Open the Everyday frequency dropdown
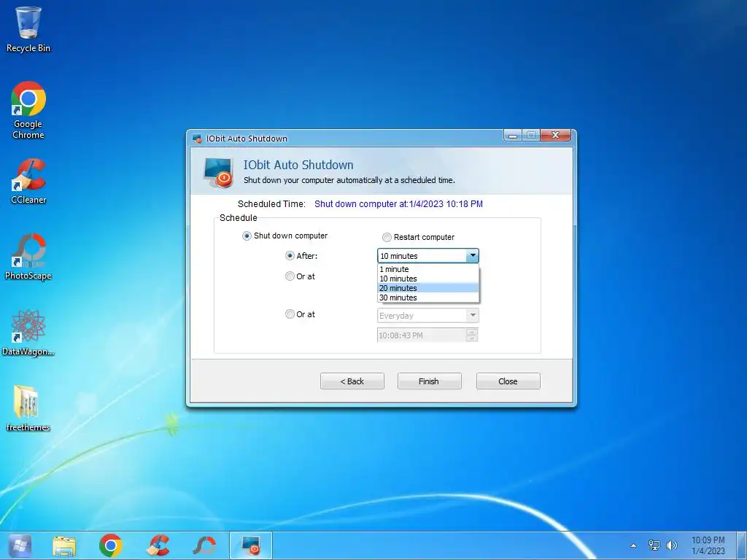Viewport: 747px width, 560px height. point(427,315)
